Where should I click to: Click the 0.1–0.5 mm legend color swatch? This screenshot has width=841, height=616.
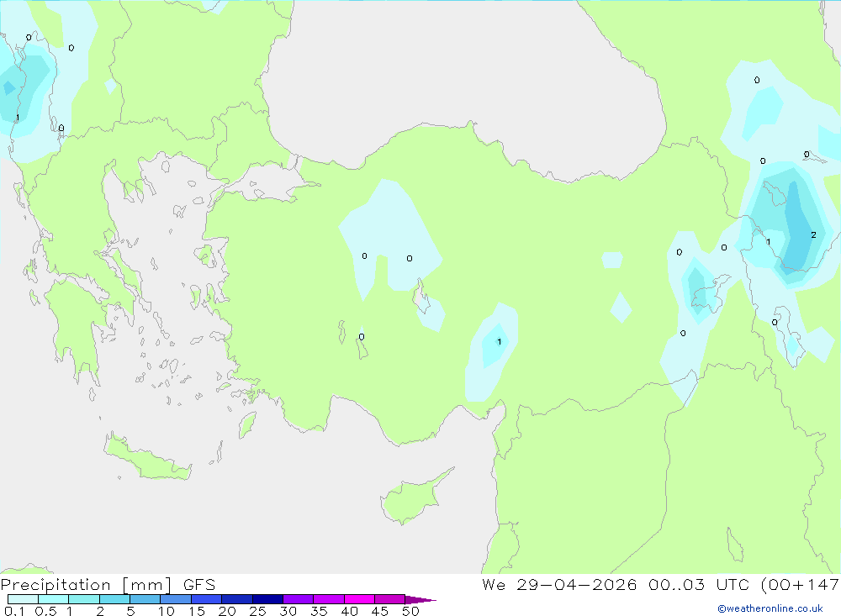[x=23, y=599]
